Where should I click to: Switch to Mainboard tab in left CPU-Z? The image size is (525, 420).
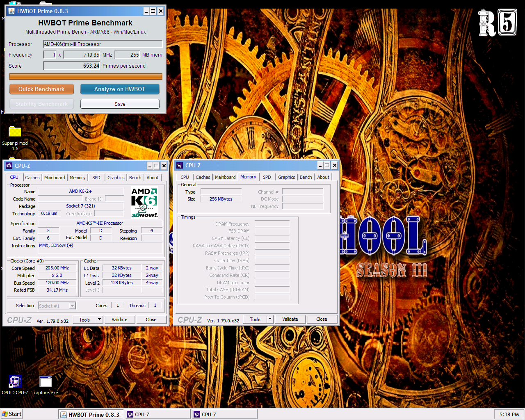tap(55, 178)
